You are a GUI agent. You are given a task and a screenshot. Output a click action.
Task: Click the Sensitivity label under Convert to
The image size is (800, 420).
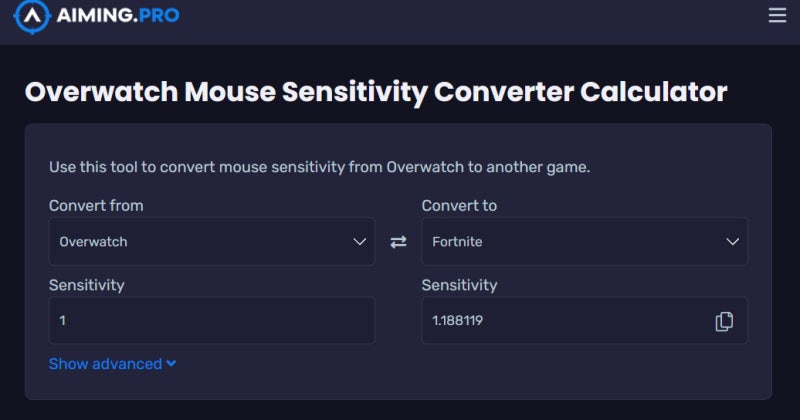tap(459, 285)
